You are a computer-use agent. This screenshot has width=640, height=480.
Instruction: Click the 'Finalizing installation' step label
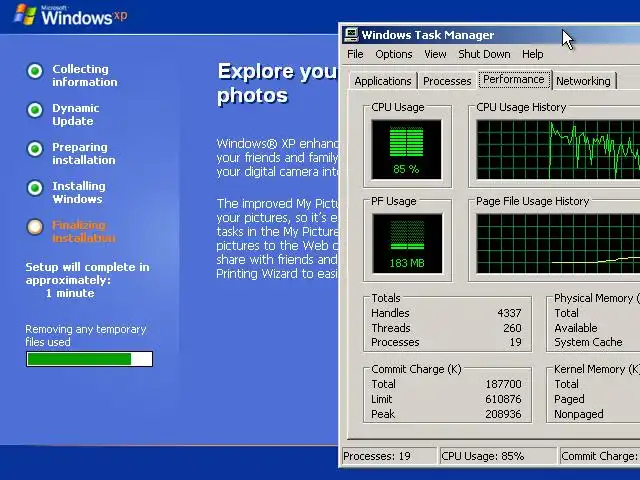pyautogui.click(x=84, y=231)
